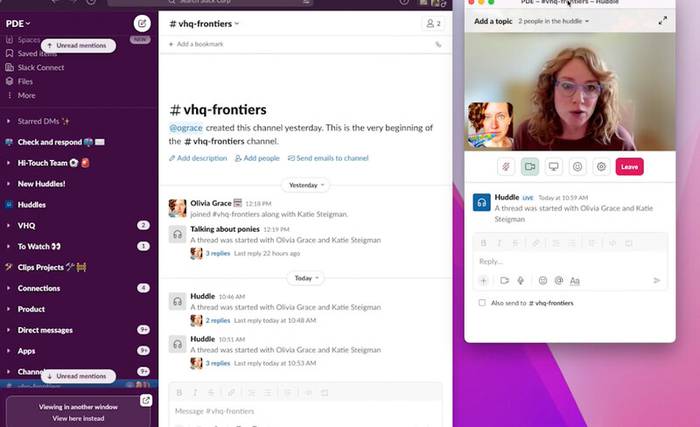Open the Yesterday date dropdown

(x=306, y=185)
